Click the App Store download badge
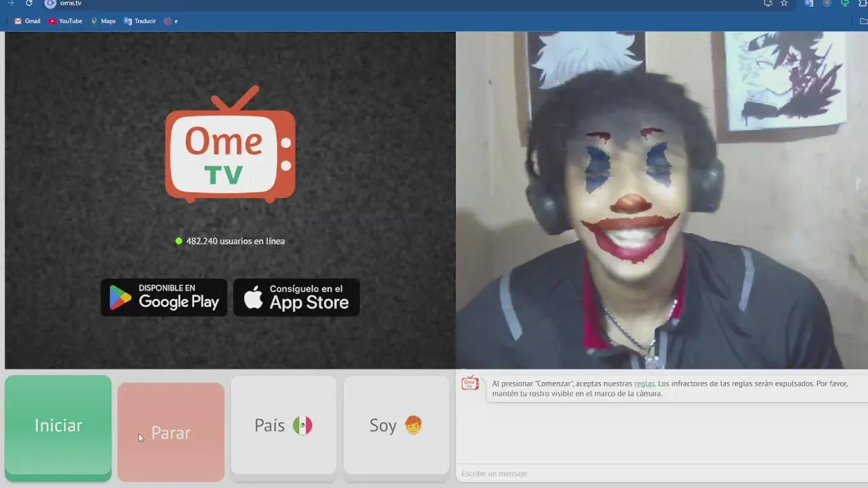 [296, 298]
